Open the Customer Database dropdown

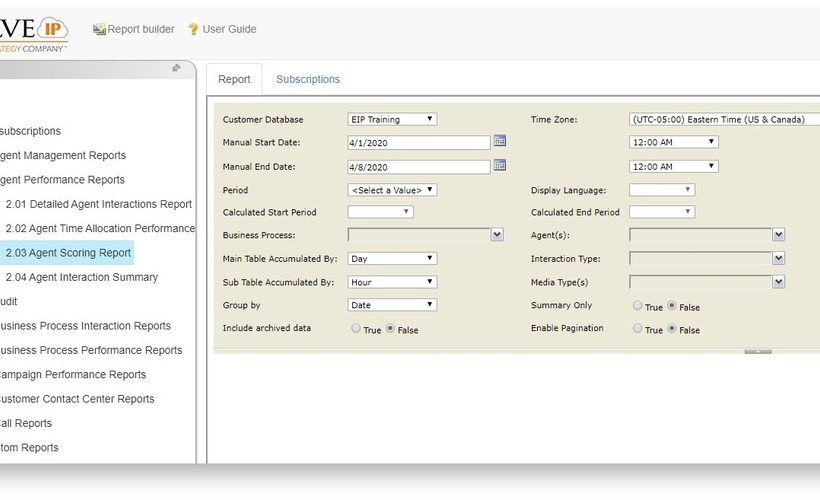(392, 119)
